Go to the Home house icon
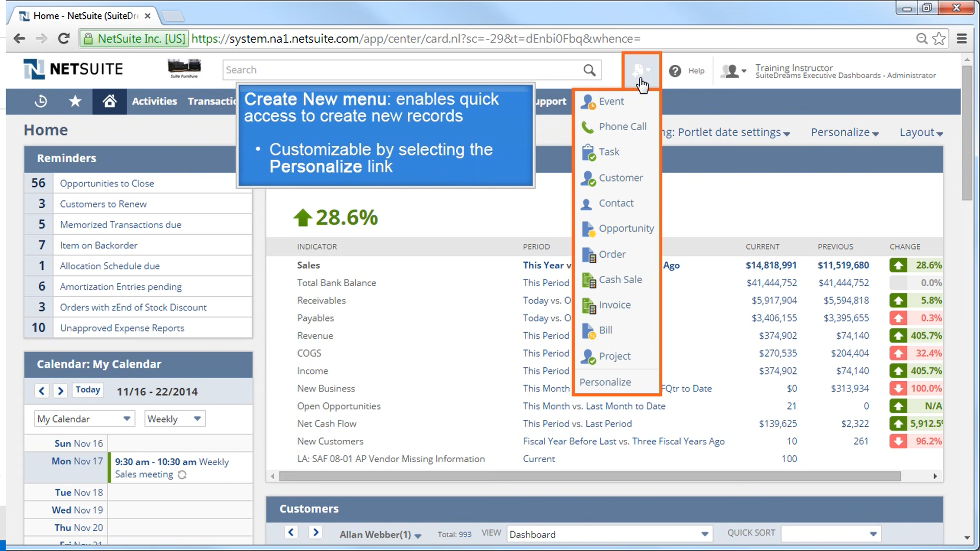 coord(109,101)
